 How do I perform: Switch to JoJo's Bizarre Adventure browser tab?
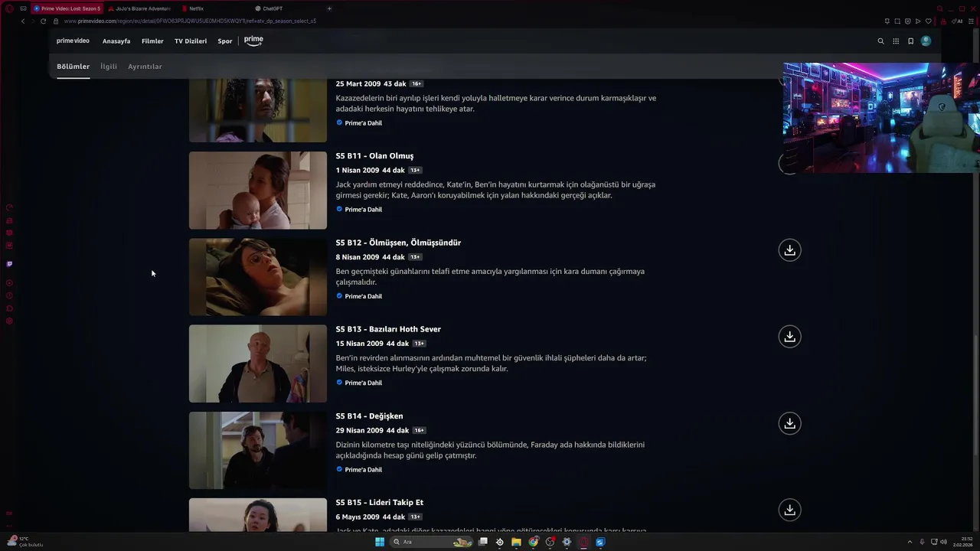139,8
